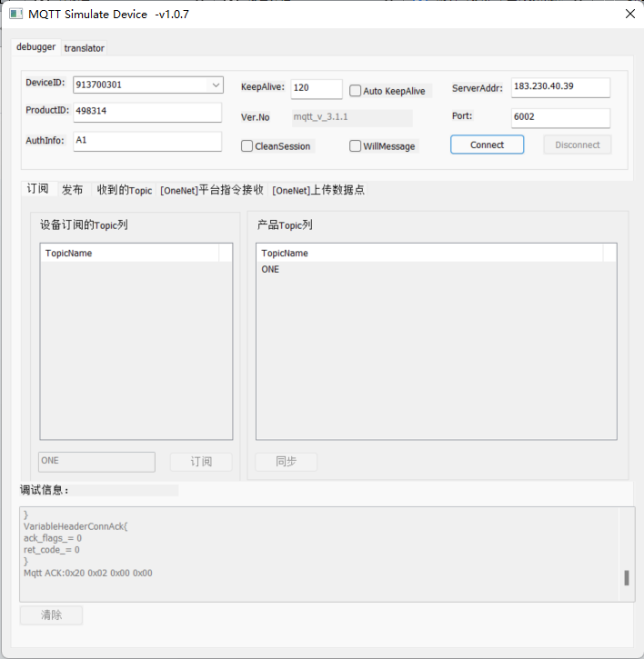
Task: Click the Disconnect button
Action: point(577,145)
